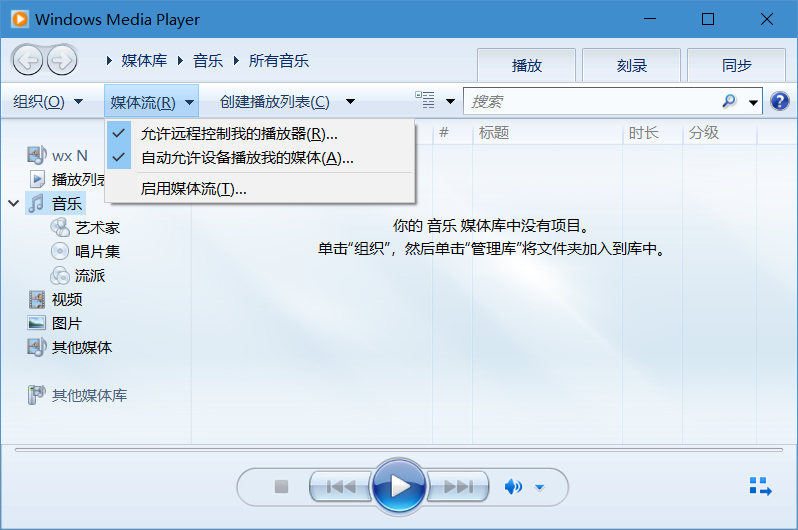Click the 音乐 breadcrumb link
798x530 pixels.
208,61
